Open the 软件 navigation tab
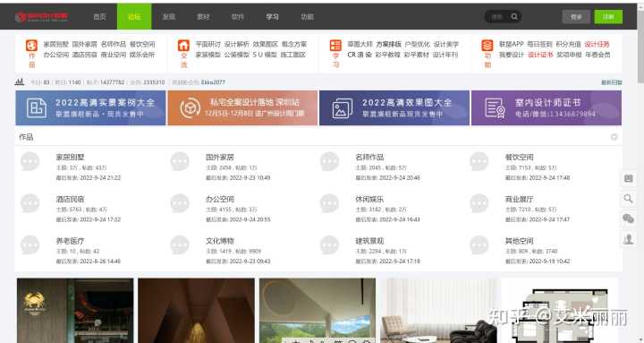The height and width of the screenshot is (343, 644). [238, 17]
